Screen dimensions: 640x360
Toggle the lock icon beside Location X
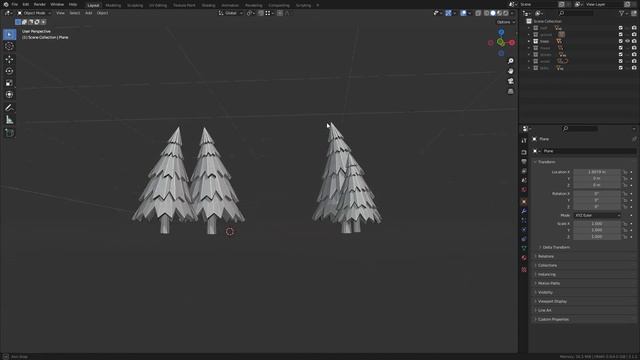click(625, 172)
